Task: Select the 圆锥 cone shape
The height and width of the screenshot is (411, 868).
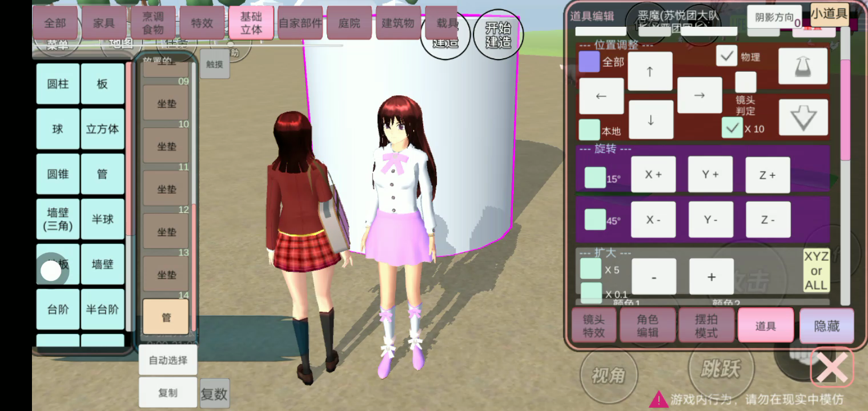Action: [x=58, y=174]
